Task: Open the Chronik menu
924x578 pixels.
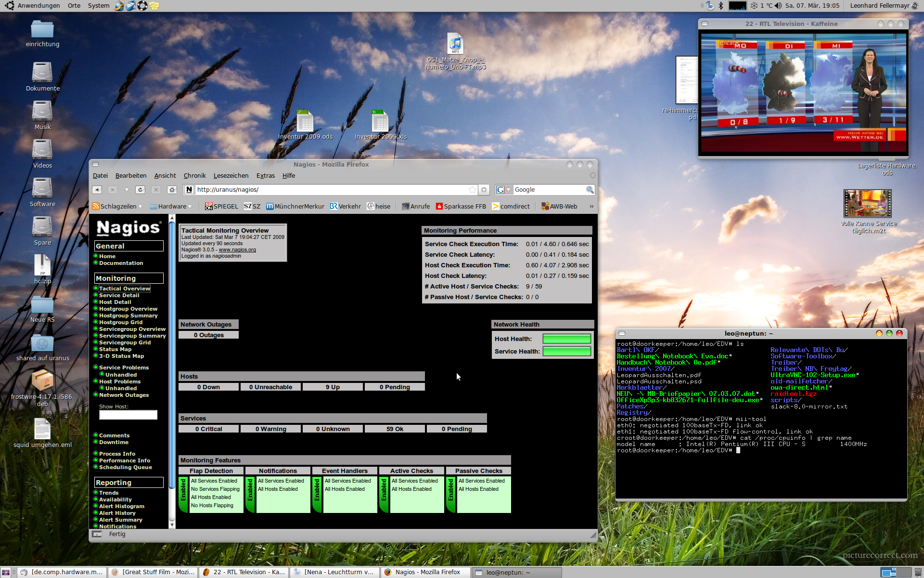Action: 194,176
